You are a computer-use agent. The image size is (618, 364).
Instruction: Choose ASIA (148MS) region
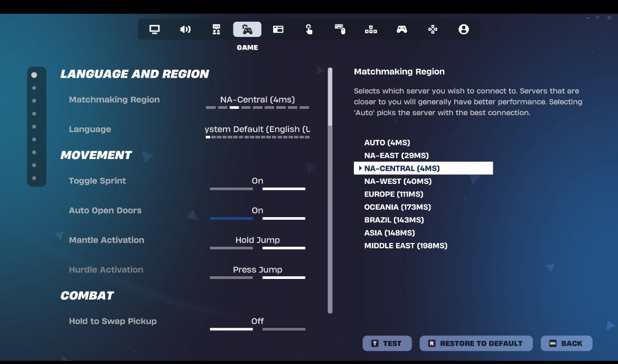coord(389,232)
